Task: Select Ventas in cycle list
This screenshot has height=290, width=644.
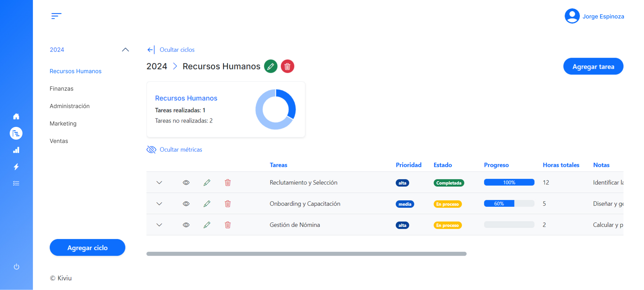Action: (x=59, y=141)
